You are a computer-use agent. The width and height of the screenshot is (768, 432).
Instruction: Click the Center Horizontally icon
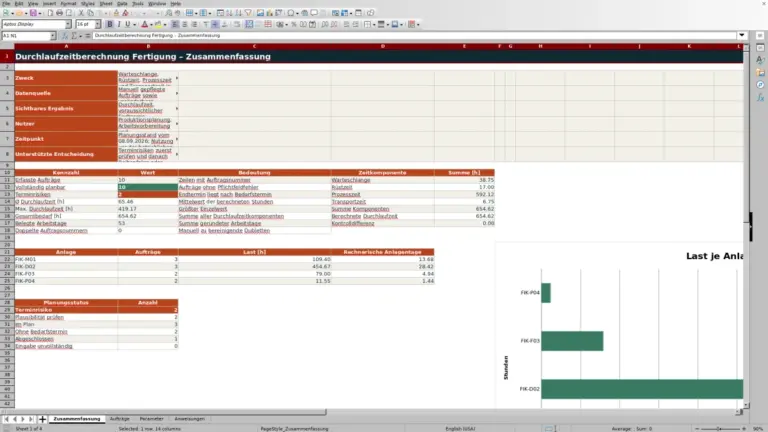coord(185,24)
